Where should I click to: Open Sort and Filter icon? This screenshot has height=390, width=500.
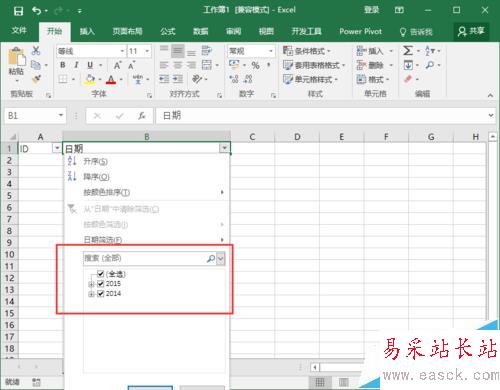[430, 51]
